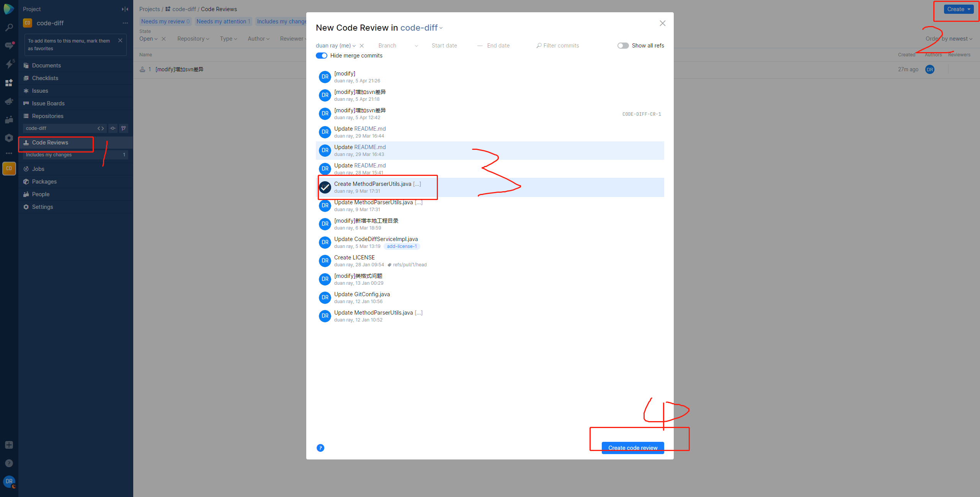Open the search magnifier in left rail
980x497 pixels.
coord(9,27)
